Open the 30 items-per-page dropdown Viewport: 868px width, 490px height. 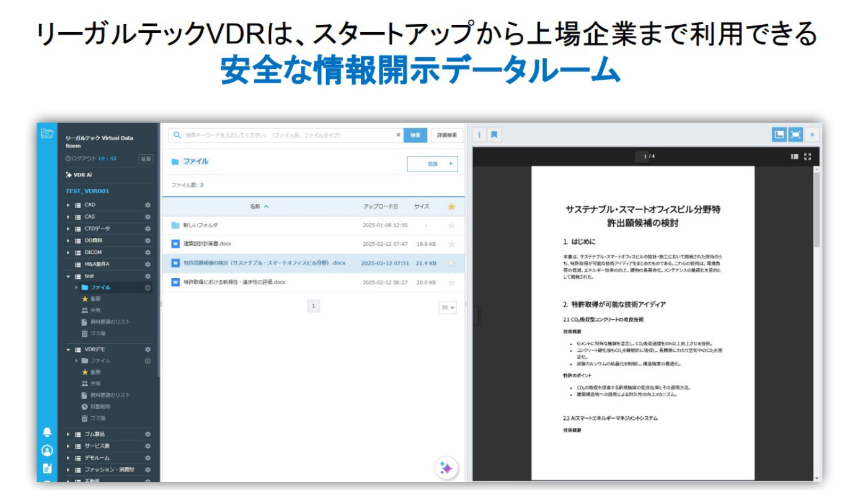[448, 307]
